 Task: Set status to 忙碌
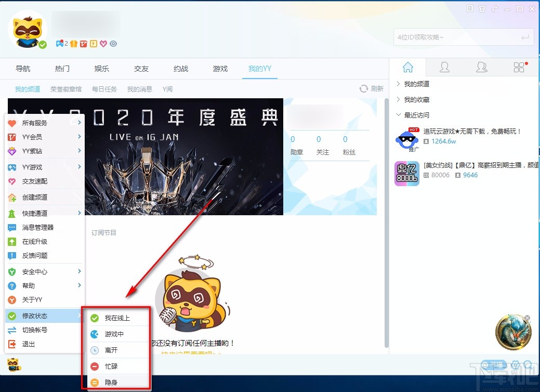click(x=116, y=366)
